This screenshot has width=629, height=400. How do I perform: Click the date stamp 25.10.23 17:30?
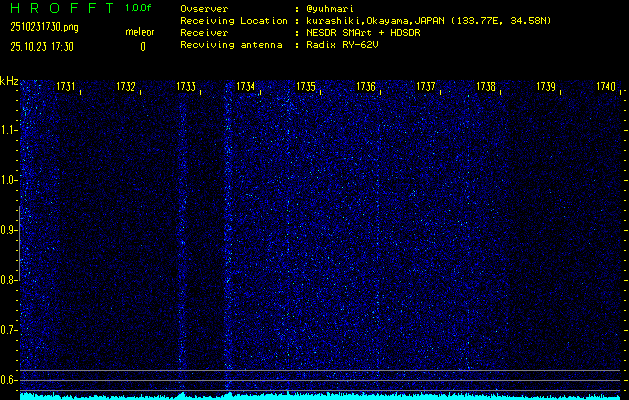point(42,47)
